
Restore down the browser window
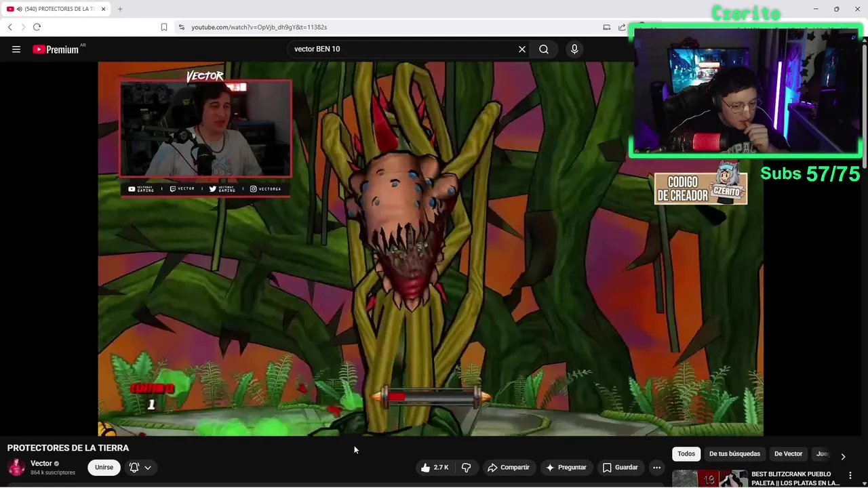click(x=837, y=9)
